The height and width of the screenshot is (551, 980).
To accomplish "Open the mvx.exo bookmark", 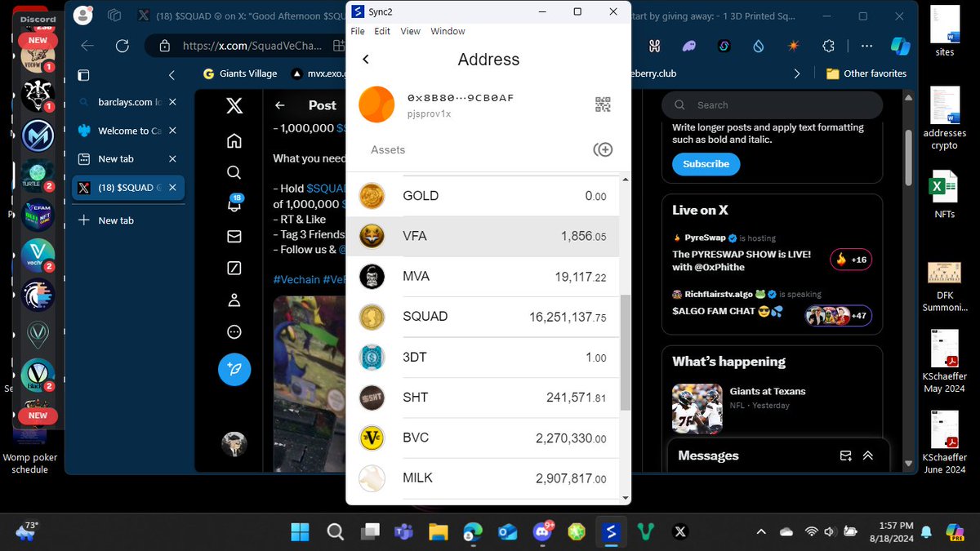I will 318,73.
